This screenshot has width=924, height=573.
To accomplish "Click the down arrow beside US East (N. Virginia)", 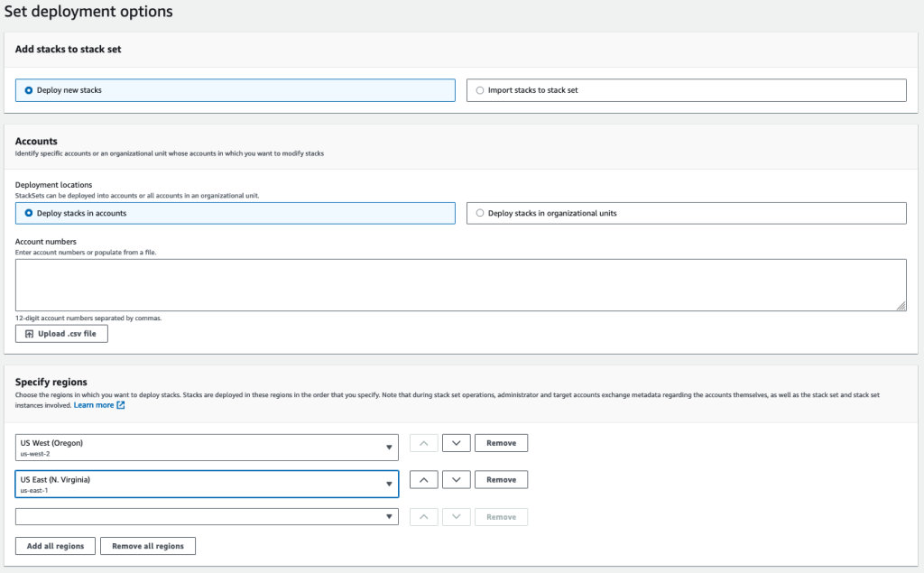I will (x=456, y=479).
